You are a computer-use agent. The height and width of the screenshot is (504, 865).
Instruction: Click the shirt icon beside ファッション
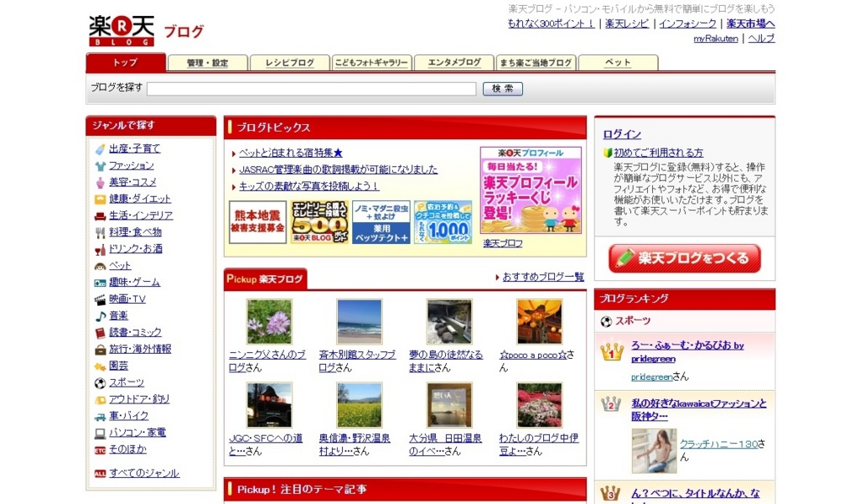[100, 166]
